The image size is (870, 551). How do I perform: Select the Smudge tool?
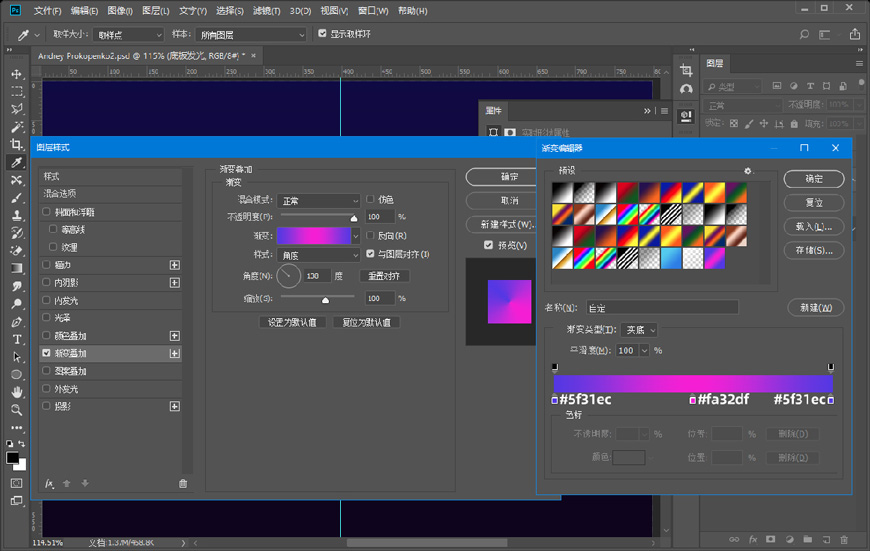[x=17, y=286]
